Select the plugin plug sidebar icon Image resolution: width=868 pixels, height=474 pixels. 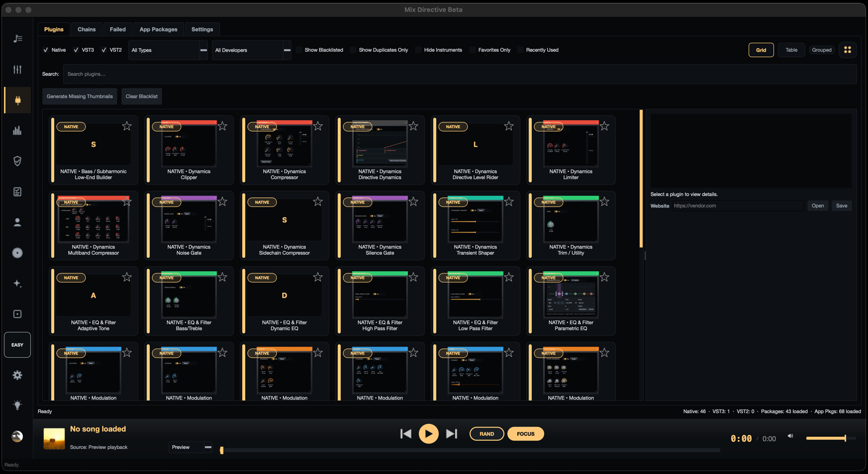18,100
